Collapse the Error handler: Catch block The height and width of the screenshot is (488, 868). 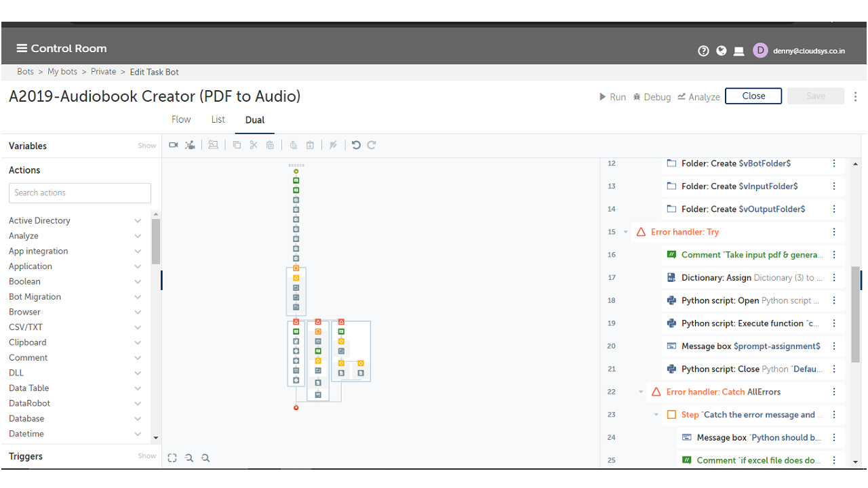coord(641,392)
